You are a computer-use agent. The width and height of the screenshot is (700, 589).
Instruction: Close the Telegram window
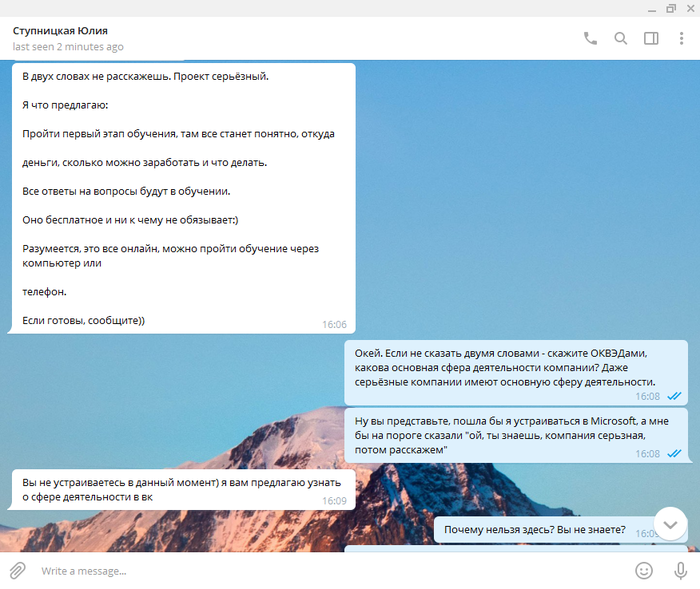(x=689, y=8)
